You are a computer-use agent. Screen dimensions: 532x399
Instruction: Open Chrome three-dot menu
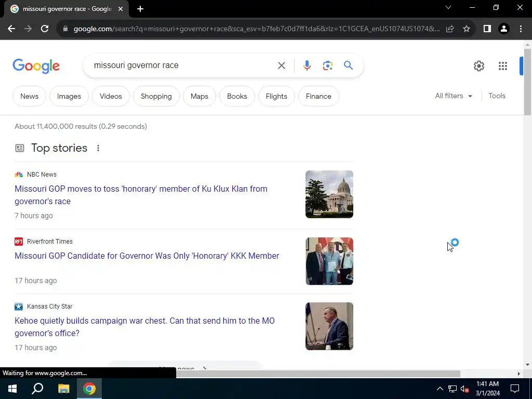click(x=521, y=29)
